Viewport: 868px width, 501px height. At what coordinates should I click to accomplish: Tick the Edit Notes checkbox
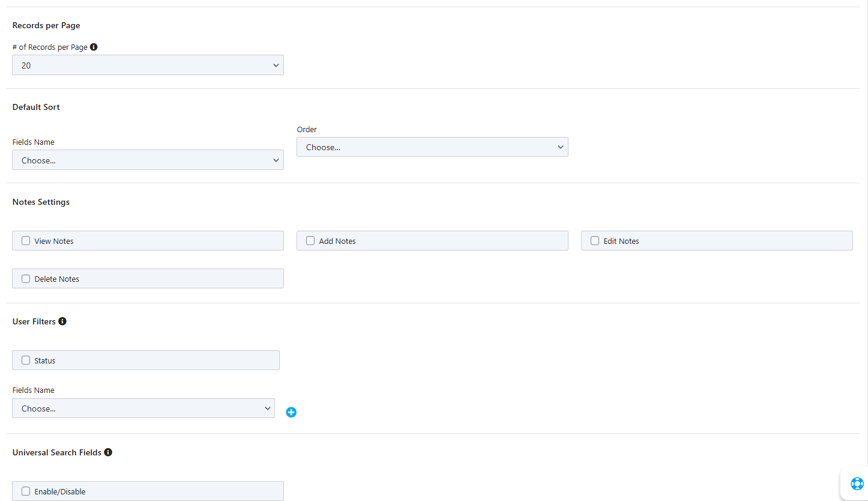pos(595,241)
